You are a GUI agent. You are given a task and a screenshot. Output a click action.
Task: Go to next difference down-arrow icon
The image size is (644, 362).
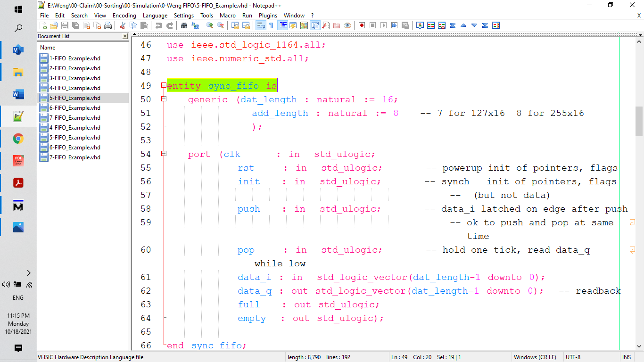click(x=474, y=25)
